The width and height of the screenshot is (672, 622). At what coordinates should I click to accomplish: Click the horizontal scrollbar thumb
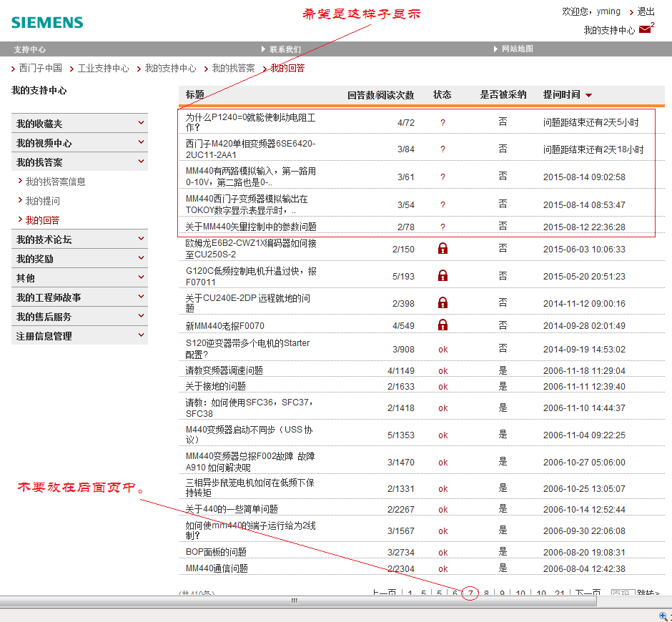click(298, 601)
